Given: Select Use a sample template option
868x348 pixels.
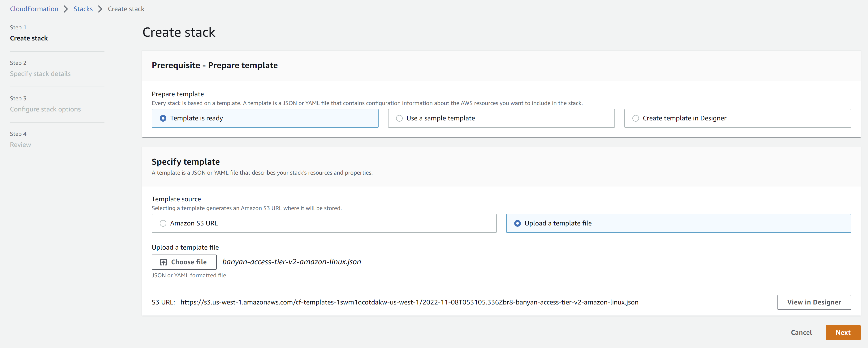Looking at the screenshot, I should tap(399, 118).
